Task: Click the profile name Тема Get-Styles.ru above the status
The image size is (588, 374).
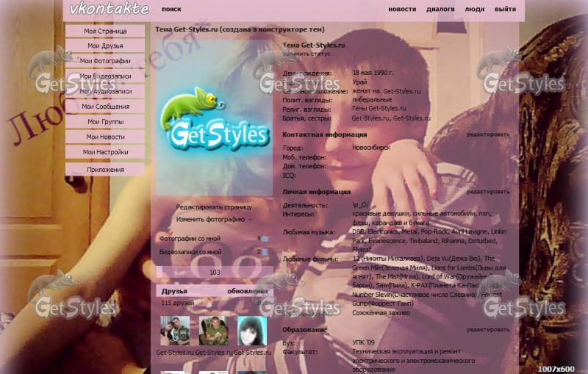Action: 314,46
